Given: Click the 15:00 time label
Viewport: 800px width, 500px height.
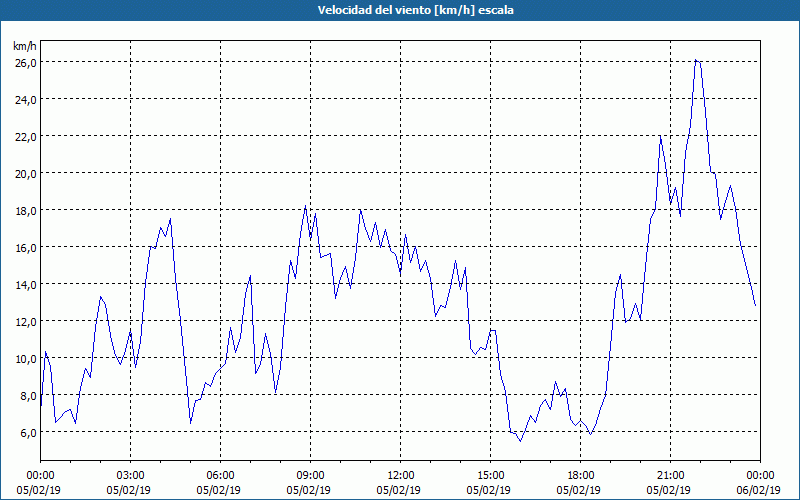Looking at the screenshot, I should coord(490,476).
